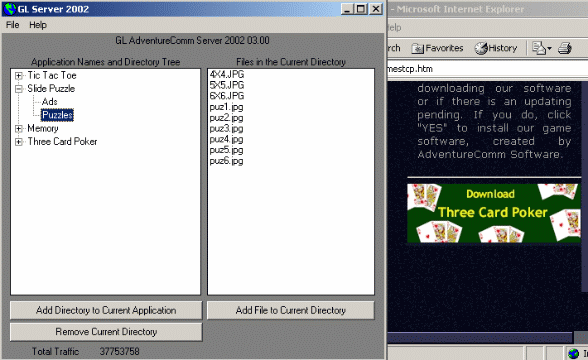Screen dimensions: 588x360
Task: Click the browser address bar field
Action: coord(488,69)
